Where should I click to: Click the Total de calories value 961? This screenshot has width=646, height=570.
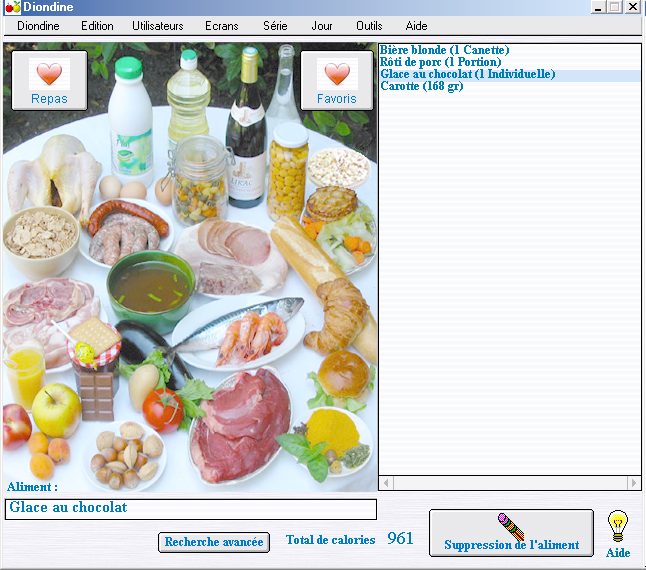pyautogui.click(x=400, y=539)
